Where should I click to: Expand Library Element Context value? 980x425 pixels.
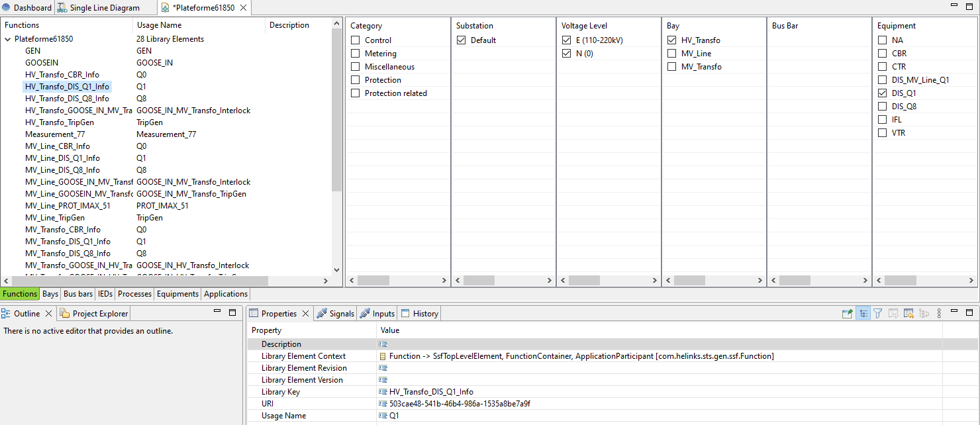(x=382, y=355)
